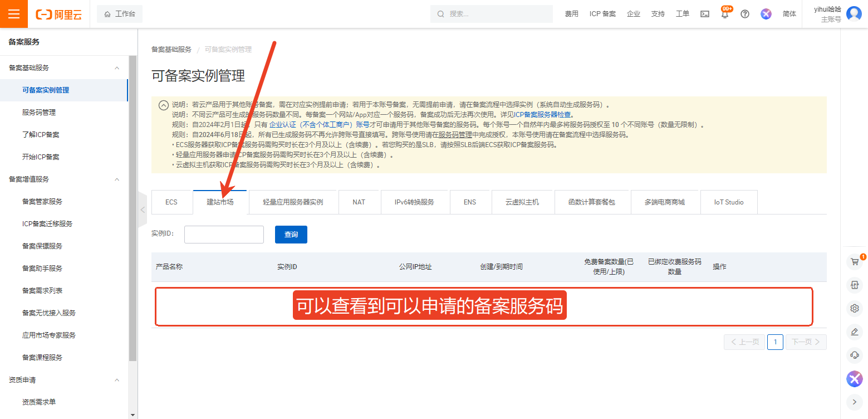Image resolution: width=868 pixels, height=419 pixels.
Task: Click the 查询 button
Action: [x=291, y=235]
